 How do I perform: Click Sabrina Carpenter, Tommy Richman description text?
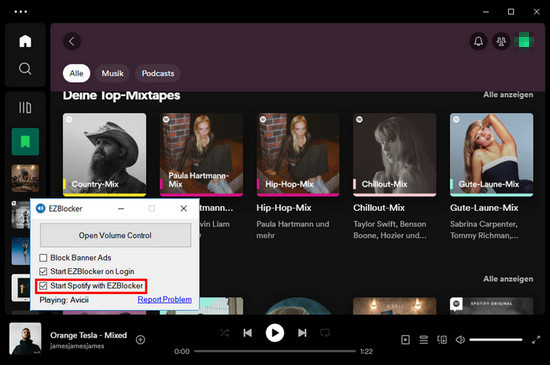pyautogui.click(x=484, y=230)
